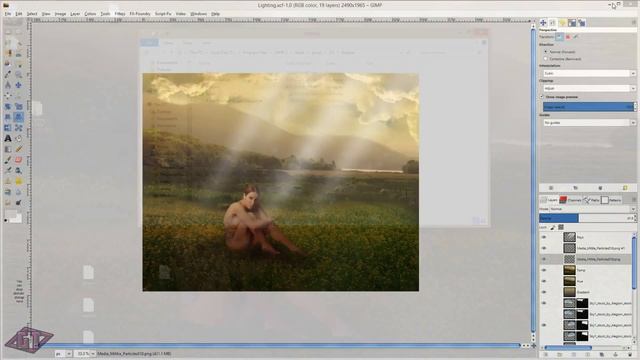Image resolution: width=640 pixels, height=360 pixels.
Task: Open the FX-Foundry menu
Action: [140, 14]
